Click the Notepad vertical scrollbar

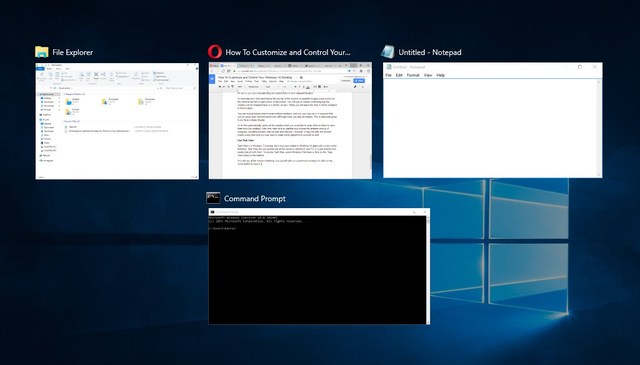click(x=600, y=127)
